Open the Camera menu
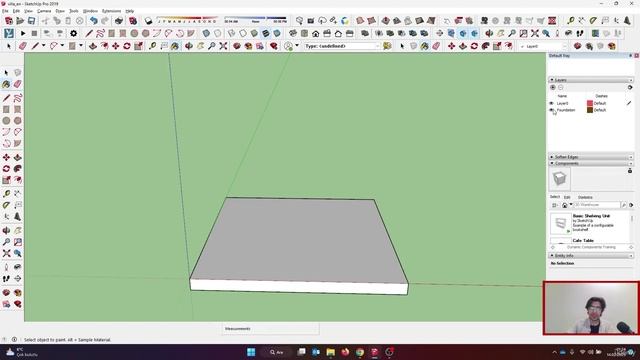This screenshot has height=360, width=640. pyautogui.click(x=44, y=11)
